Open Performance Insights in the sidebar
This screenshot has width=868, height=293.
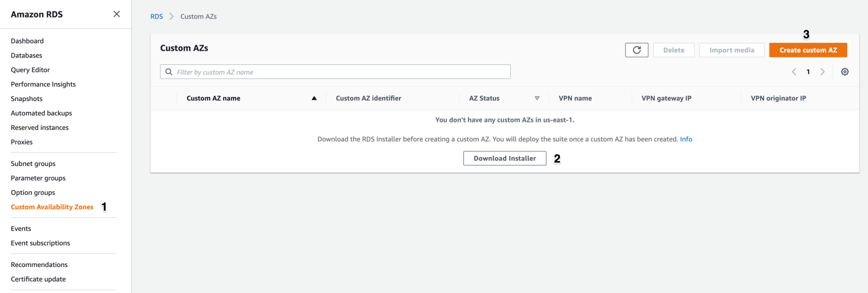coord(43,84)
